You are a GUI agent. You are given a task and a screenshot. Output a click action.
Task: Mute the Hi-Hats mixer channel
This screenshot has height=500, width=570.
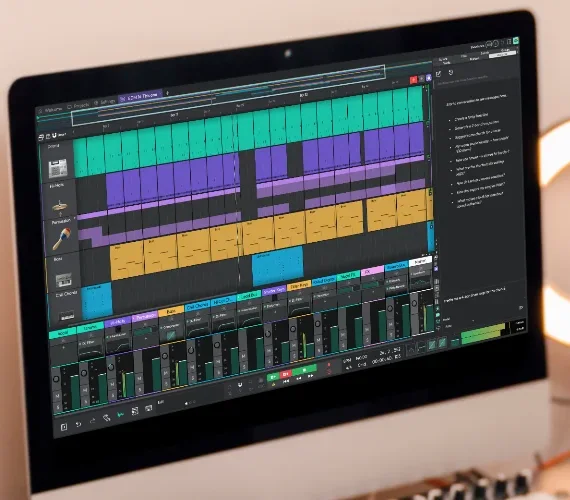(x=112, y=384)
